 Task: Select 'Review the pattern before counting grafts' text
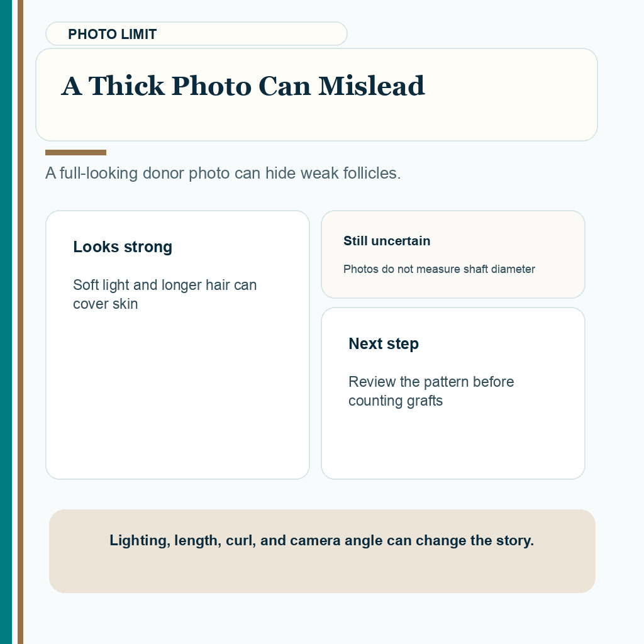(x=431, y=391)
